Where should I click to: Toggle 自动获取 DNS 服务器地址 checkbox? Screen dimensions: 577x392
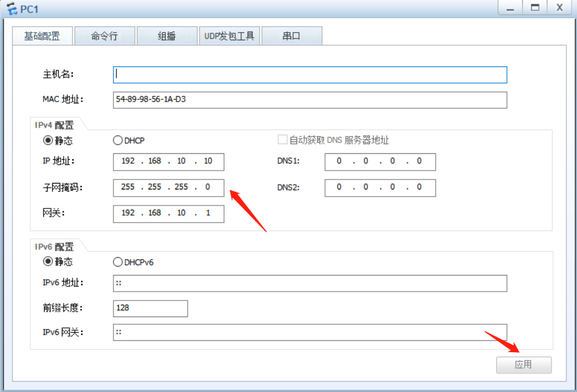283,140
